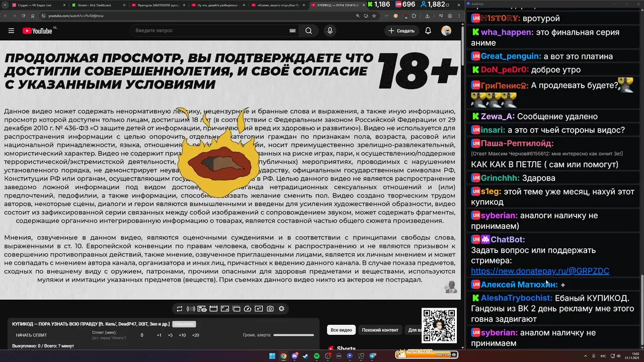Click the audio broadcast icon in player toolbar
Screen dimensions: 644x362
[191, 309]
